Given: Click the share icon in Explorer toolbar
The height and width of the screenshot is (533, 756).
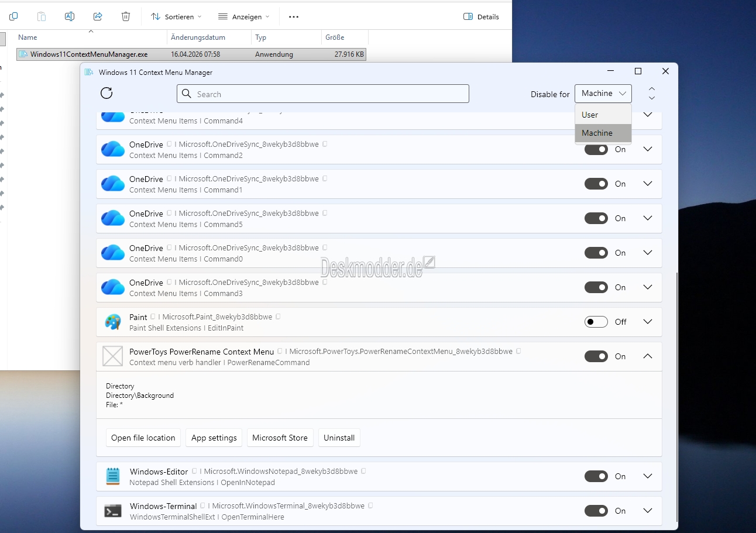Looking at the screenshot, I should (x=98, y=16).
